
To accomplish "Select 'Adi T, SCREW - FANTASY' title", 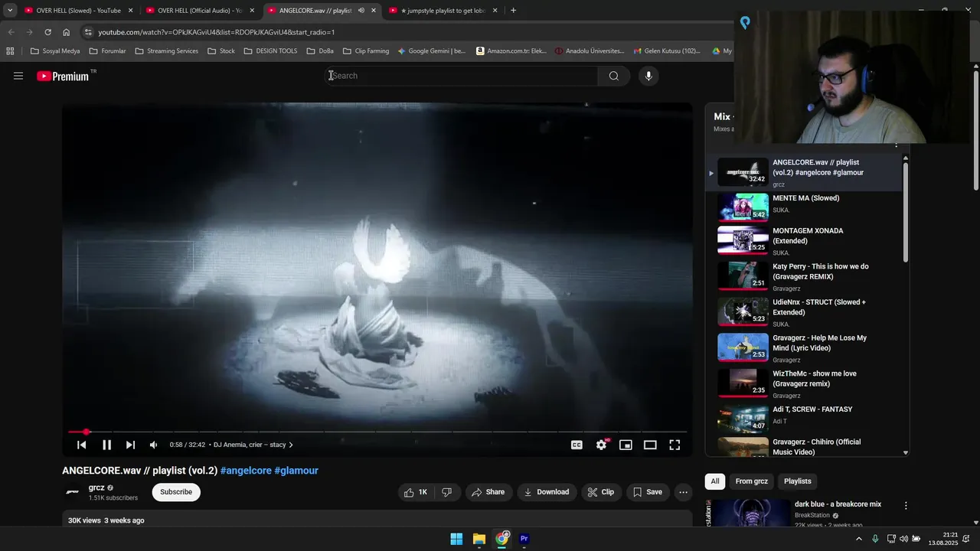I will click(812, 409).
